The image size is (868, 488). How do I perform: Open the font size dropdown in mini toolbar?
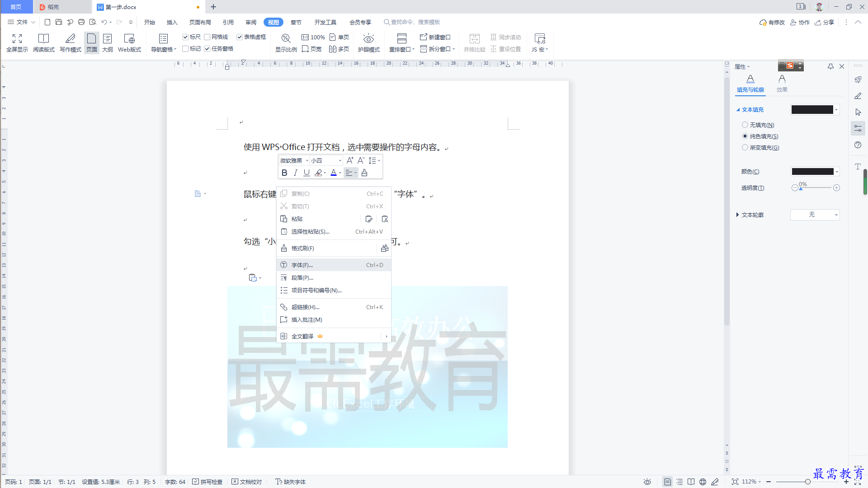coord(340,161)
